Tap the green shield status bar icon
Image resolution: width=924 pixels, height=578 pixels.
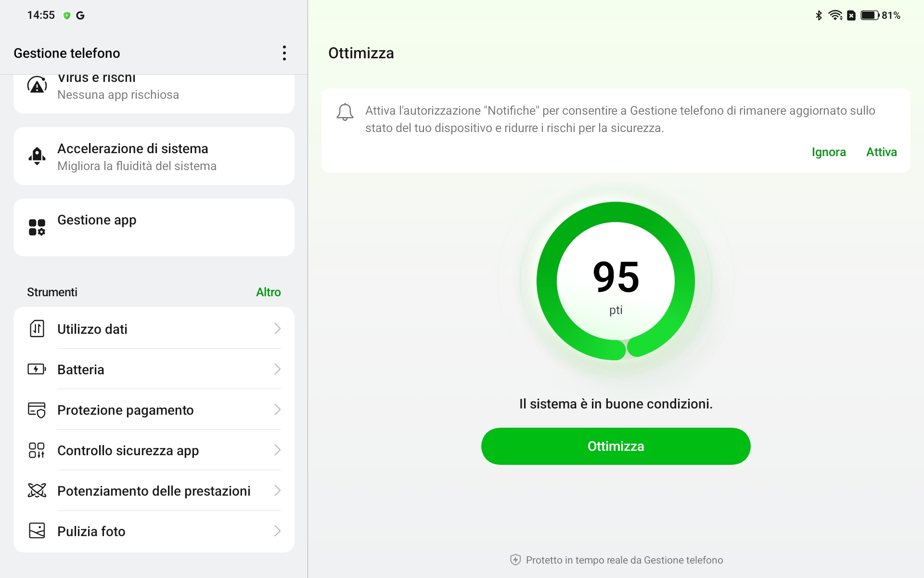67,15
